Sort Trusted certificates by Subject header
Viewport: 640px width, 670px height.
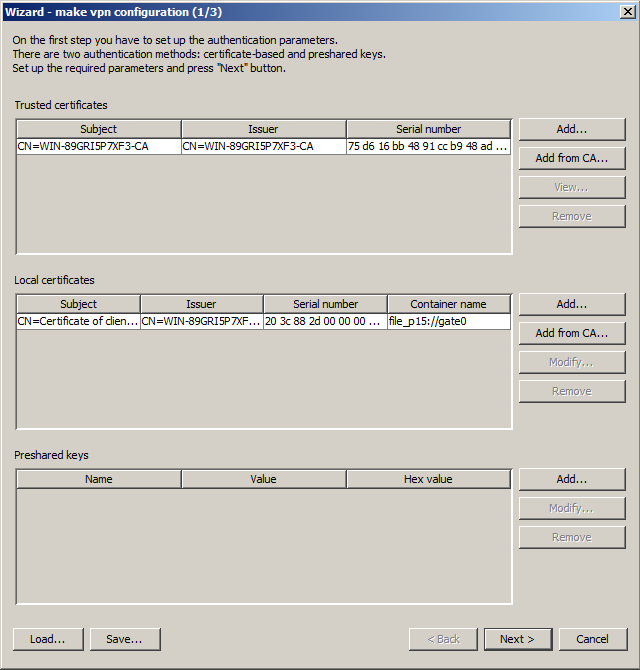point(99,129)
